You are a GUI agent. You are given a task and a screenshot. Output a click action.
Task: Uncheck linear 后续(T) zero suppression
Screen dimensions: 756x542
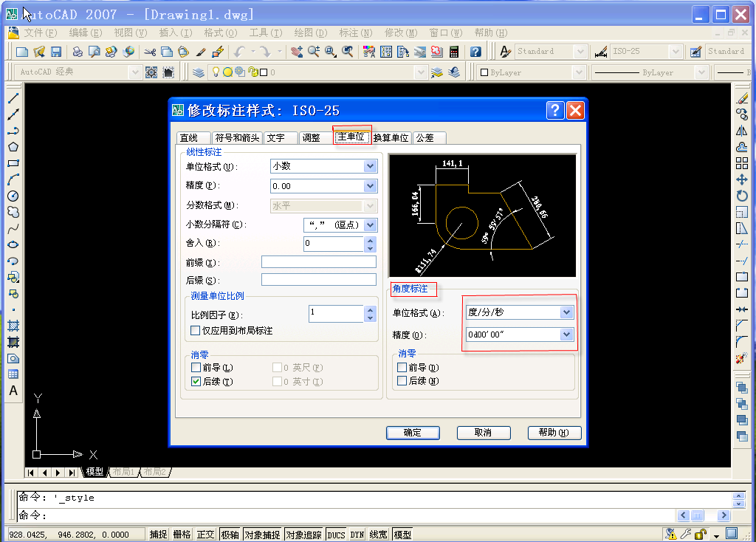pyautogui.click(x=196, y=382)
